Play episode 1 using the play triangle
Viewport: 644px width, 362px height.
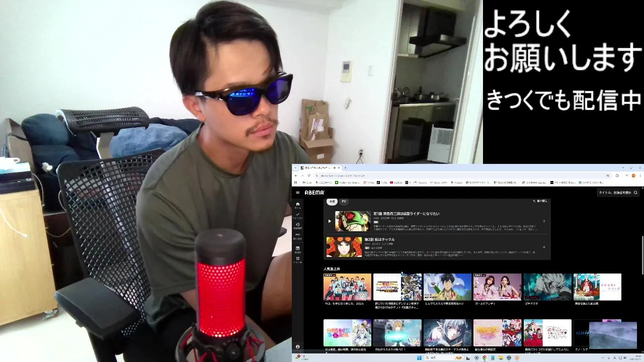point(330,221)
